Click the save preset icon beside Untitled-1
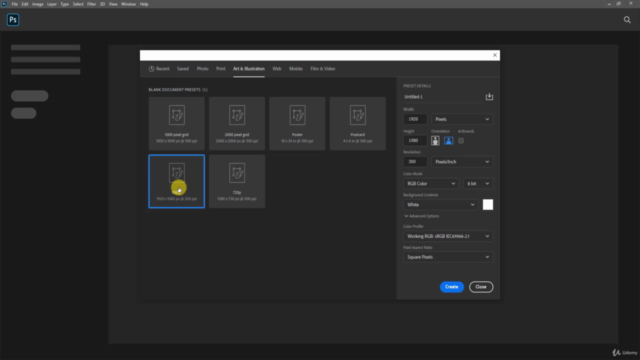Viewport: 640px width, 360px height. point(489,97)
